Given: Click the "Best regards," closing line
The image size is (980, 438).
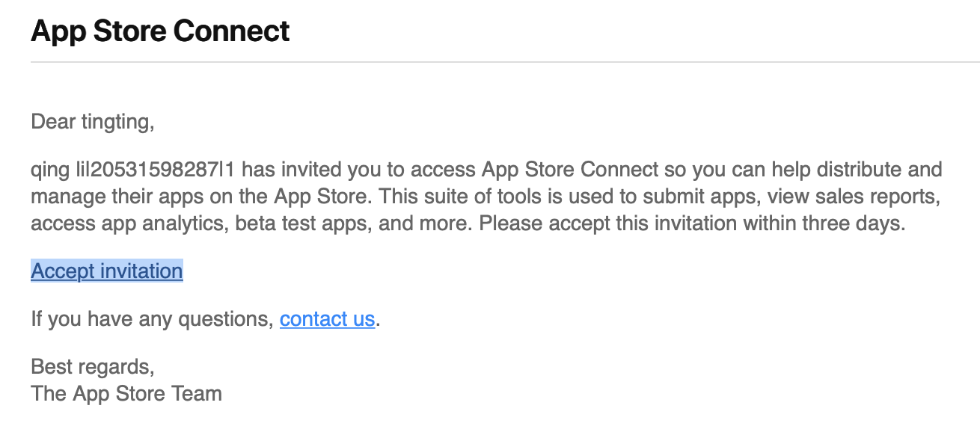Looking at the screenshot, I should (93, 367).
